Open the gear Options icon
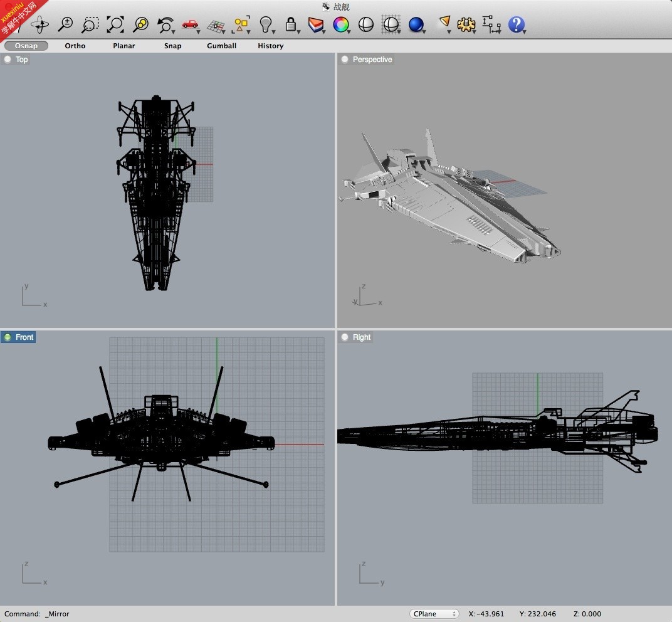The image size is (672, 622). point(466,24)
